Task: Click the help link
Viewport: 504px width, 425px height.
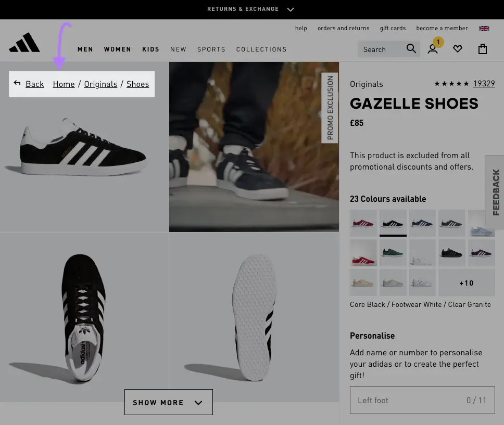Action: 301,28
